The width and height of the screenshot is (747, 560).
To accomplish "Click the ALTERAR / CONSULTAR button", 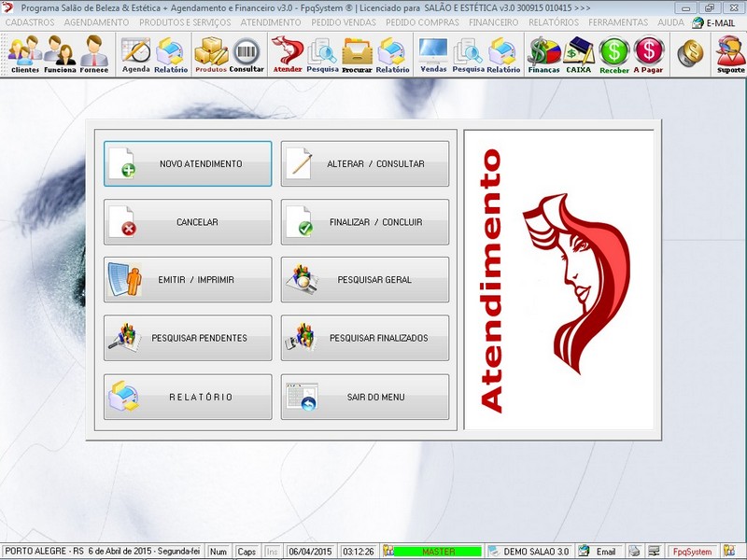I will 365,163.
